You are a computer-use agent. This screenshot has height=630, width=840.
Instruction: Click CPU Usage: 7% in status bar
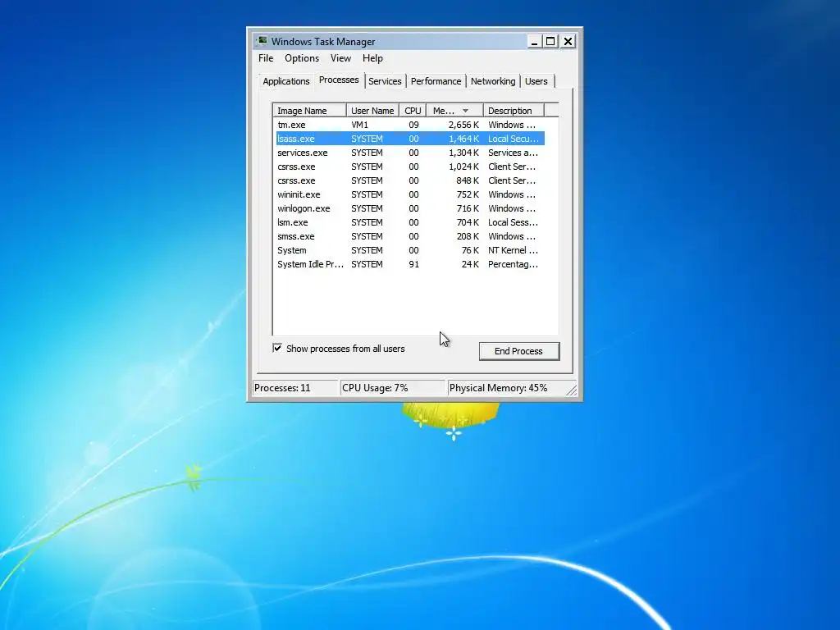[375, 388]
